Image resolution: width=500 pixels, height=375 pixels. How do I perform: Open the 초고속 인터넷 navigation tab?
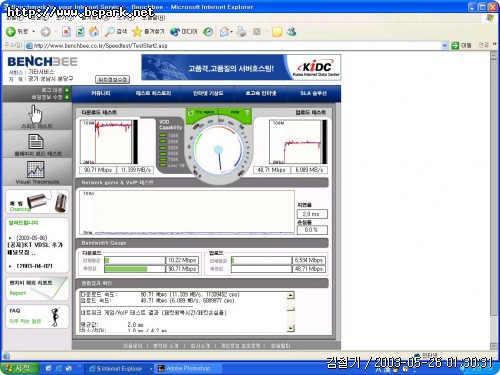(x=261, y=93)
